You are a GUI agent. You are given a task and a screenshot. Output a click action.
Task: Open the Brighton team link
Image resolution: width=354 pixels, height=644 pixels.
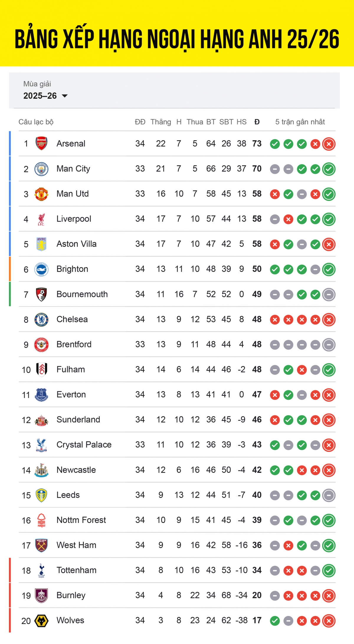[x=72, y=269]
